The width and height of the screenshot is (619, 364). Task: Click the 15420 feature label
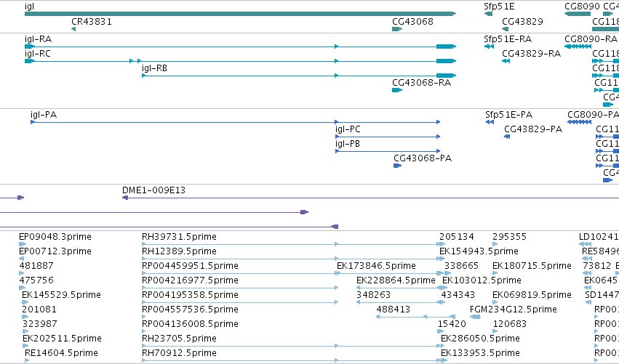(452, 324)
